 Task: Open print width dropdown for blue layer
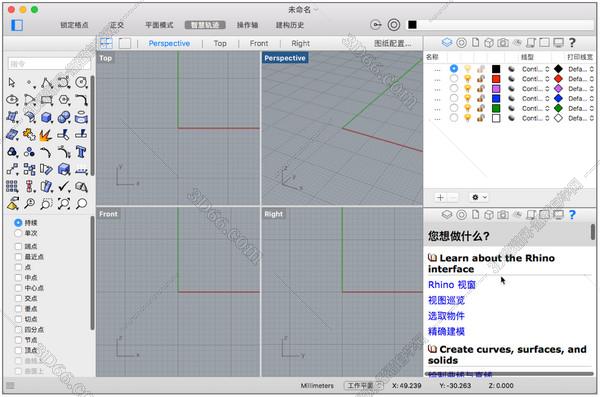click(x=581, y=98)
